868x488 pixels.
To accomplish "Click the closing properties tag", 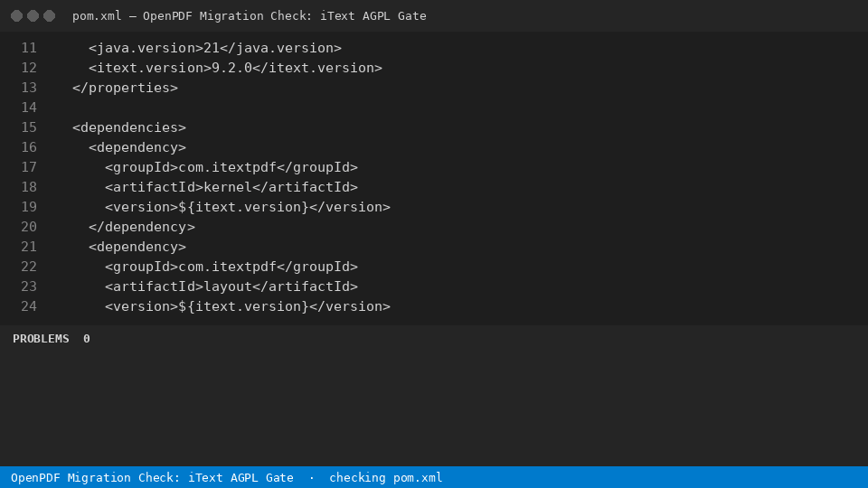I will pyautogui.click(x=125, y=88).
